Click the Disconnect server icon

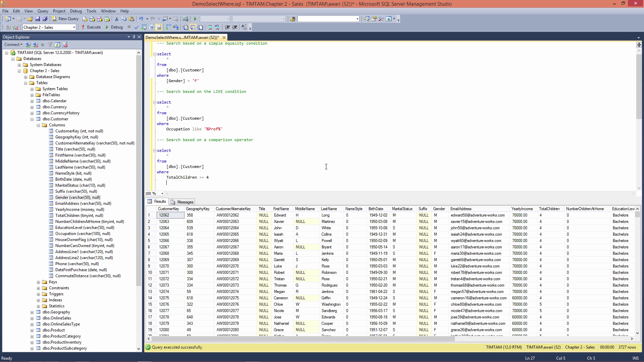pos(35,45)
